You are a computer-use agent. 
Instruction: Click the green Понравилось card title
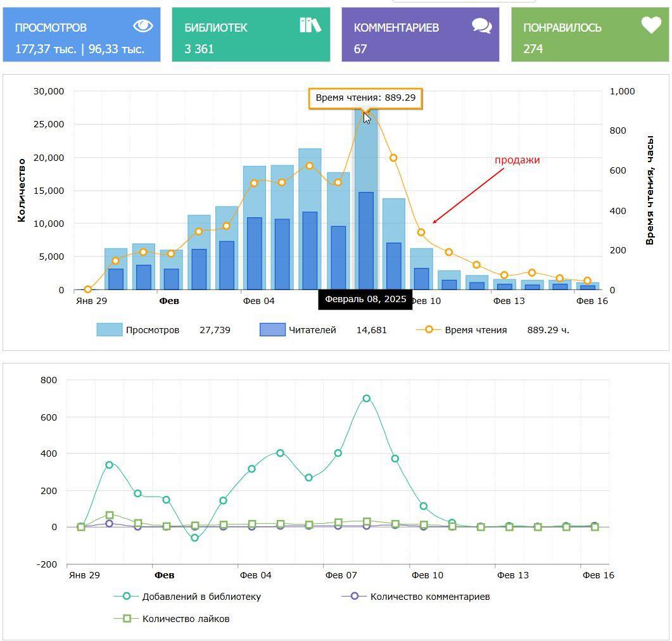(x=562, y=28)
